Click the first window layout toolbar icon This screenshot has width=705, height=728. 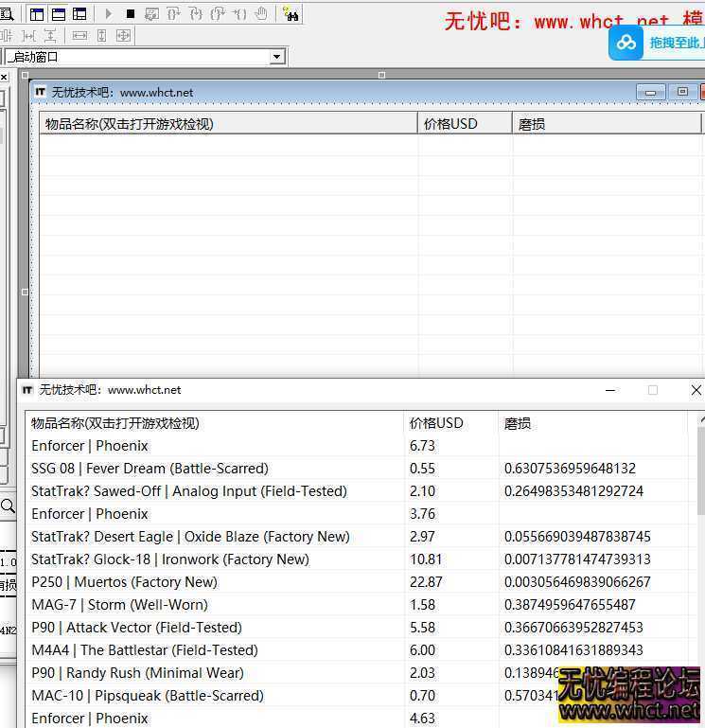pos(37,13)
